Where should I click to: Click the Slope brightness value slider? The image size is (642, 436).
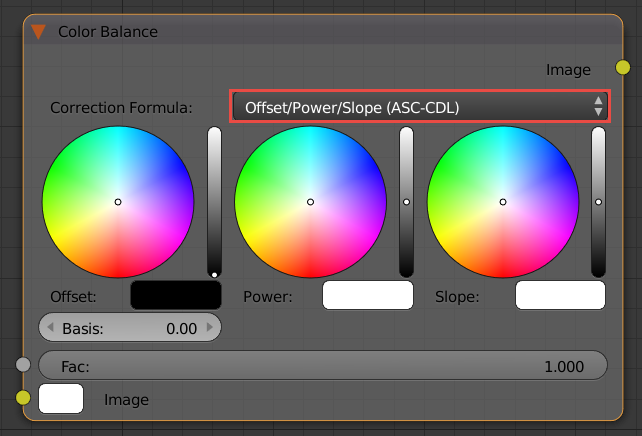pos(598,202)
